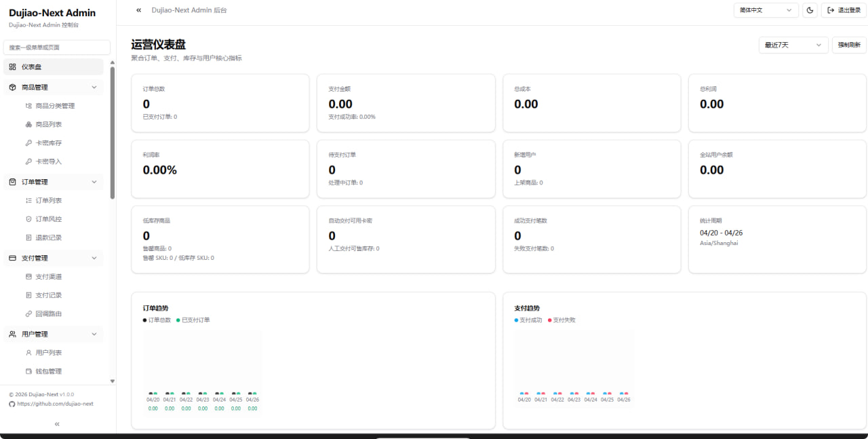Click the product management box icon
This screenshot has height=439, width=868.
[x=13, y=87]
